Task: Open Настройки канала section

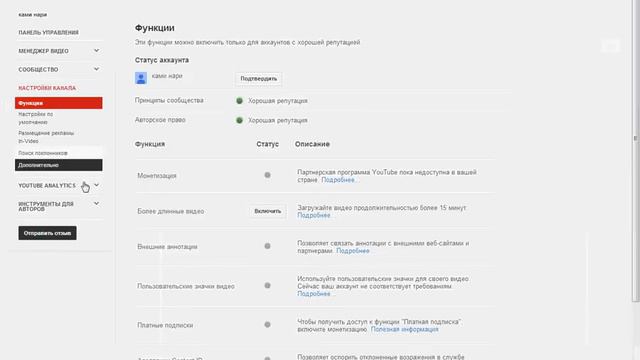Action: click(x=47, y=88)
